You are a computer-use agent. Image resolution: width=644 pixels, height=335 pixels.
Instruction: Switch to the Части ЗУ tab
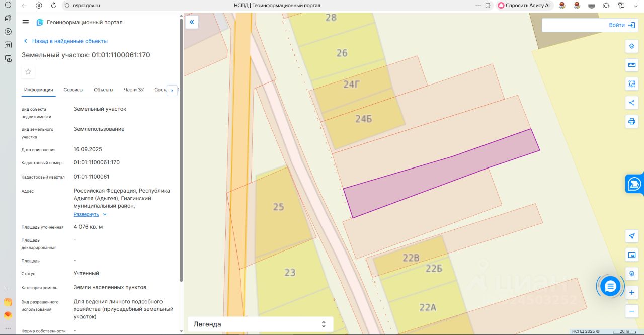click(x=134, y=90)
